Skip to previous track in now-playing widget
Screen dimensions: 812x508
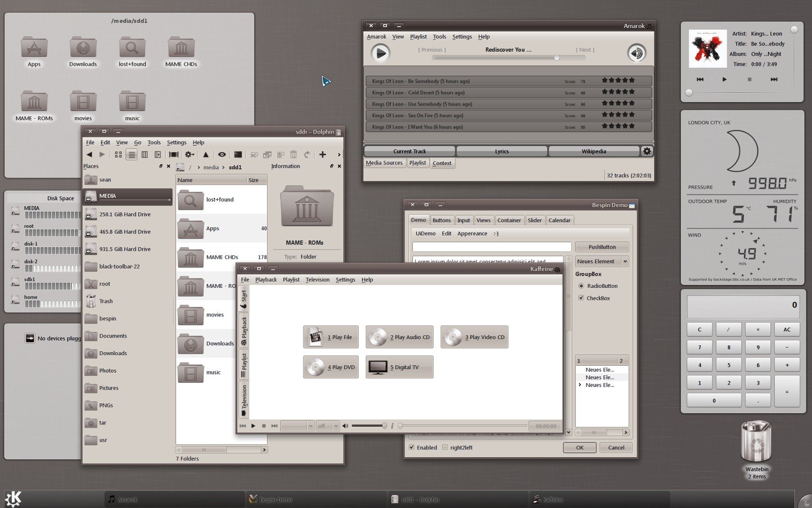tap(700, 79)
